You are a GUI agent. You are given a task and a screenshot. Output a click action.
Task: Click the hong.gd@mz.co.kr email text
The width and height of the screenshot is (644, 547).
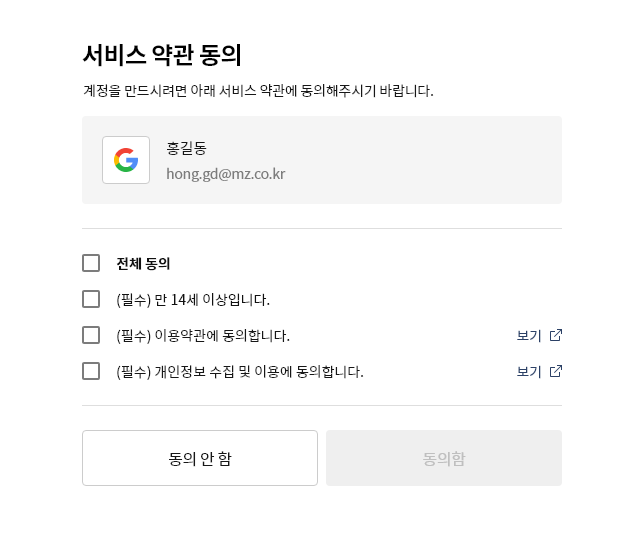tap(225, 174)
